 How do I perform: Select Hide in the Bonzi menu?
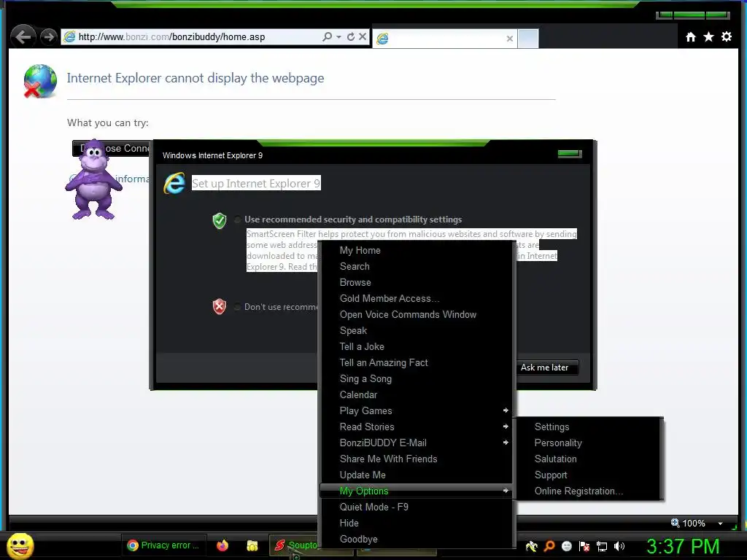click(416, 523)
